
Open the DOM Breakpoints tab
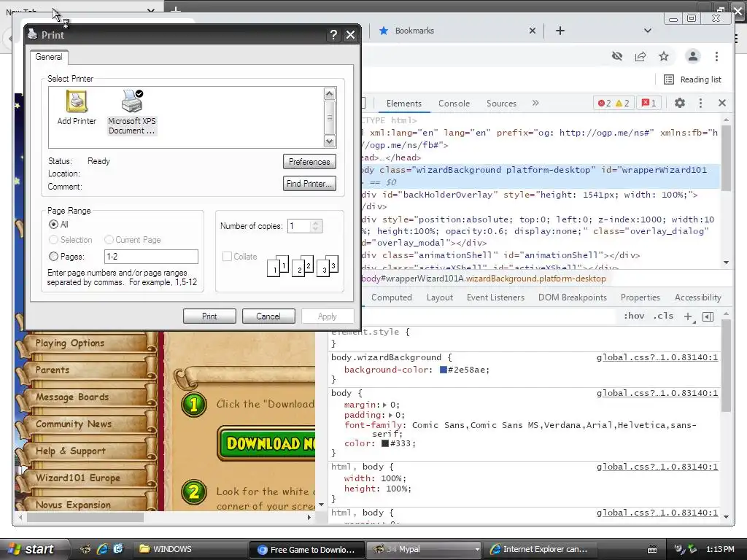tap(573, 297)
